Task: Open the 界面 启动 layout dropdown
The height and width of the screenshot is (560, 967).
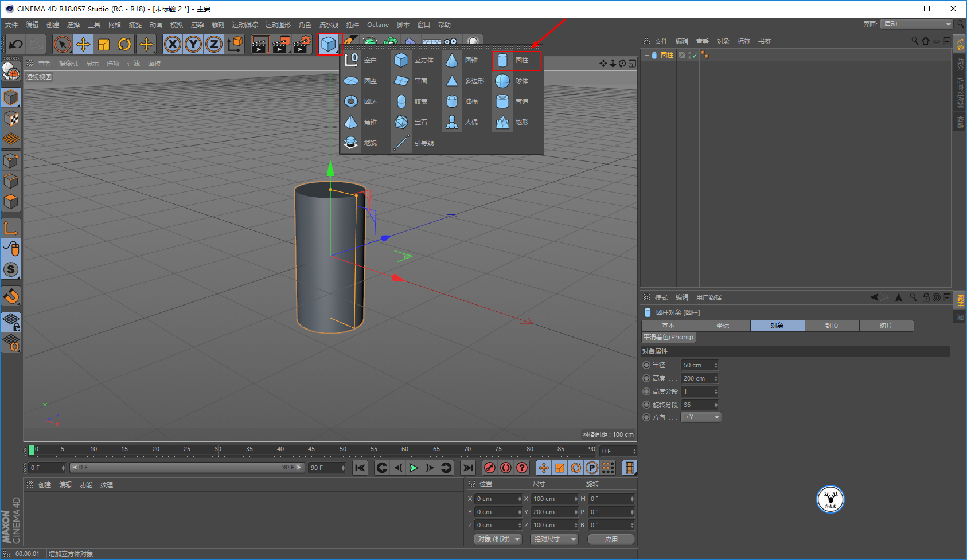Action: [x=917, y=24]
